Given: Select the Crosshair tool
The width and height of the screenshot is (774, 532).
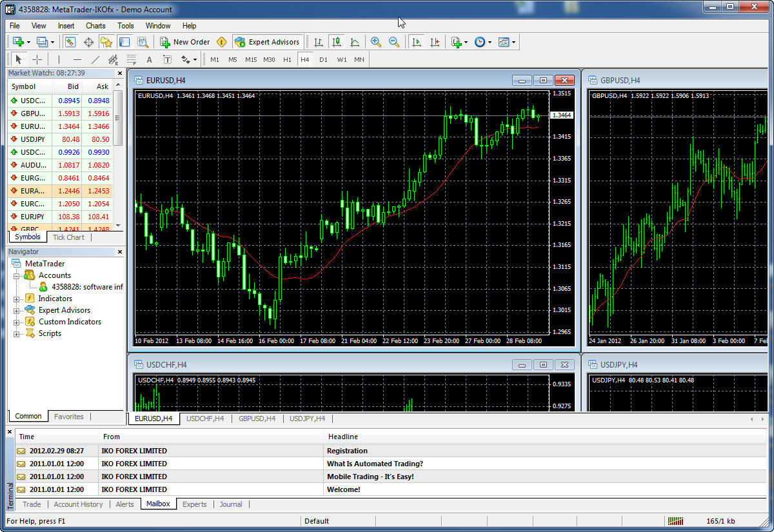Looking at the screenshot, I should pyautogui.click(x=37, y=59).
